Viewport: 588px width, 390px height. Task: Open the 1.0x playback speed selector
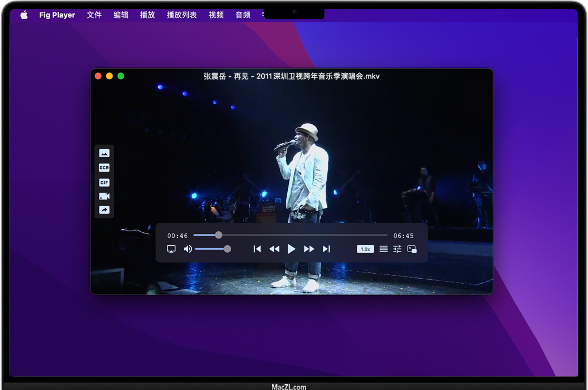click(365, 249)
